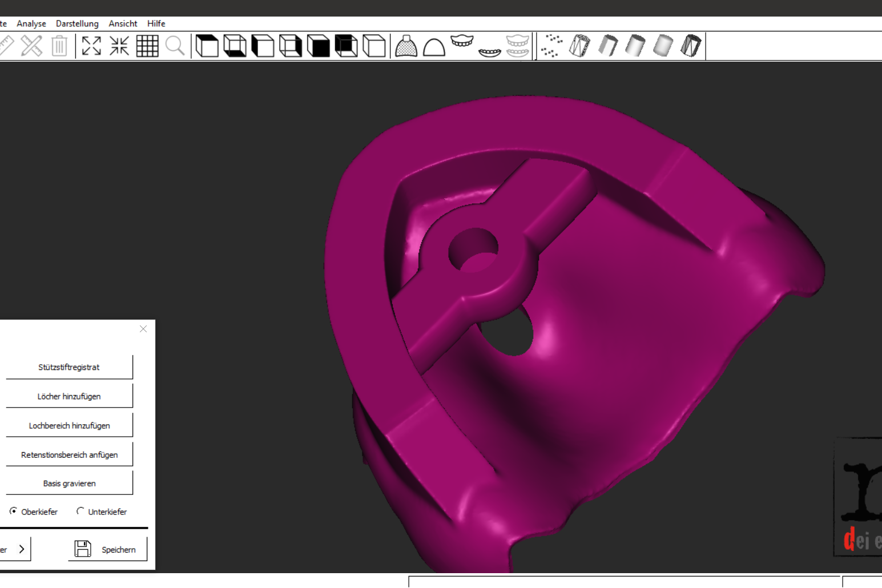Select the Unterkiefer radio button
Viewport: 882px width, 588px height.
pos(80,511)
